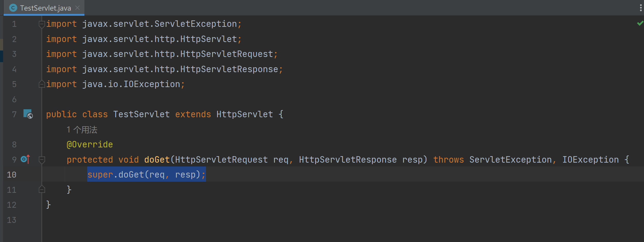The width and height of the screenshot is (644, 242).
Task: Toggle a breakpoint on line number 7
Action: tap(14, 114)
